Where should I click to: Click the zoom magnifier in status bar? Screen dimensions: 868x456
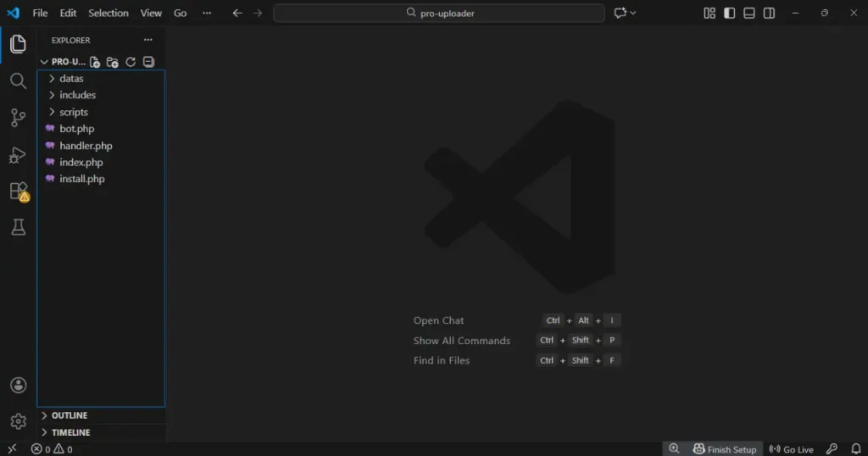pyautogui.click(x=674, y=449)
